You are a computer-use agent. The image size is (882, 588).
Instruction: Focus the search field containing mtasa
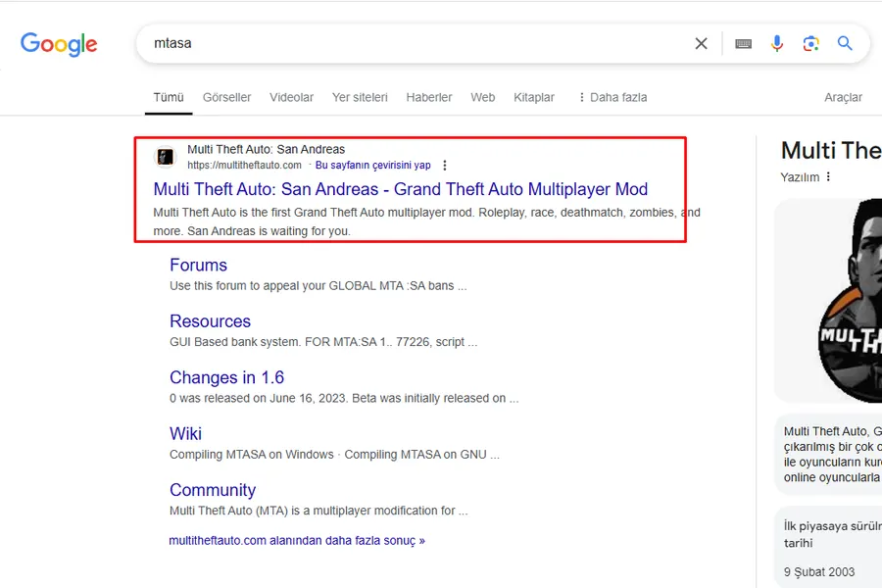pos(416,43)
